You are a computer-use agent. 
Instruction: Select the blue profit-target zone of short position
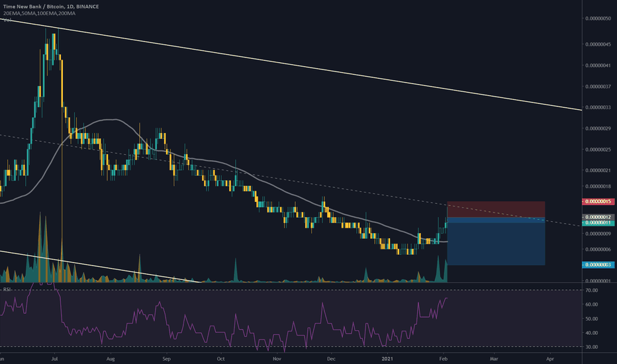[496, 241]
